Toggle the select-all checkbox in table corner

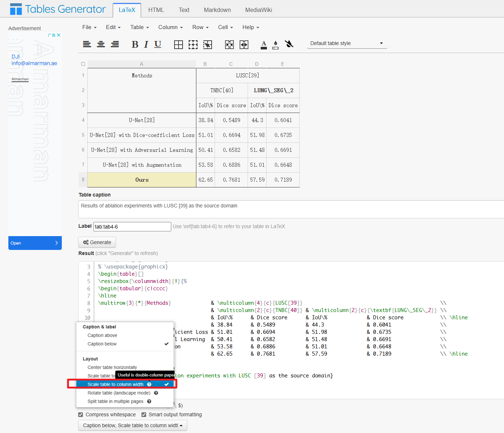[83, 64]
